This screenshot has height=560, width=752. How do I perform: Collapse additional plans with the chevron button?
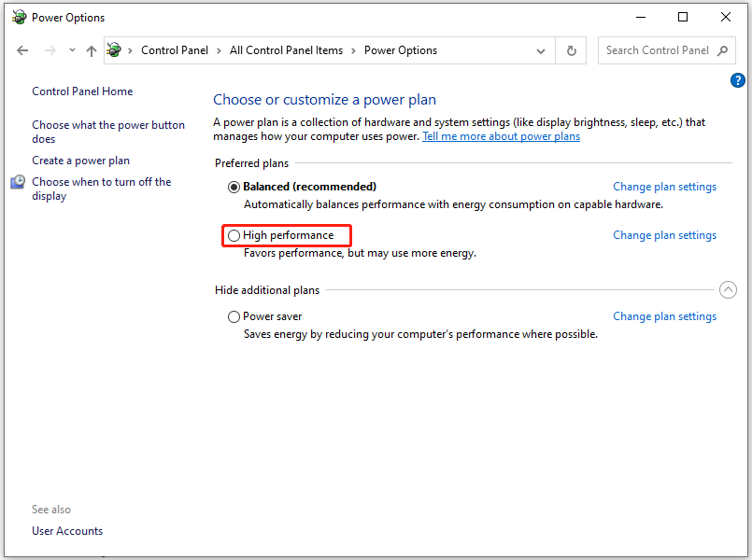pos(728,289)
